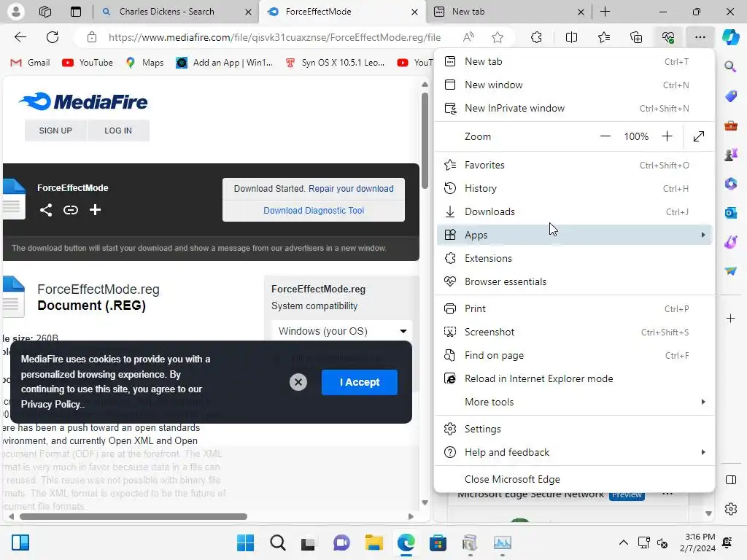Viewport: 747px width, 560px height.
Task: Open the Windows (your OS) dropdown
Action: tap(341, 331)
